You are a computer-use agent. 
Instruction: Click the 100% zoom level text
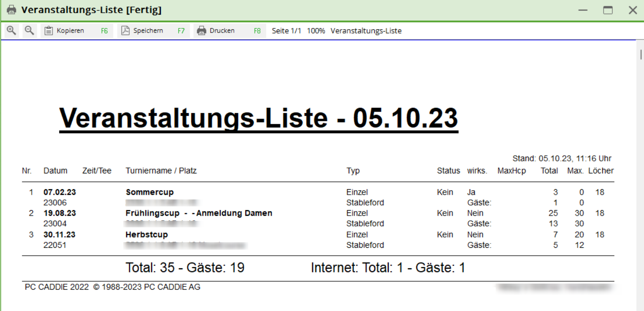[x=316, y=31]
